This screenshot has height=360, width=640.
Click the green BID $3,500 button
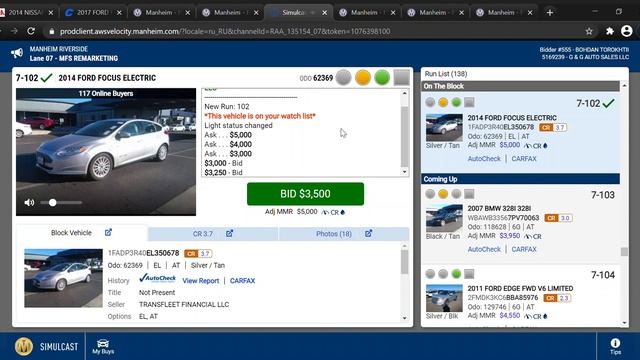[x=305, y=194]
